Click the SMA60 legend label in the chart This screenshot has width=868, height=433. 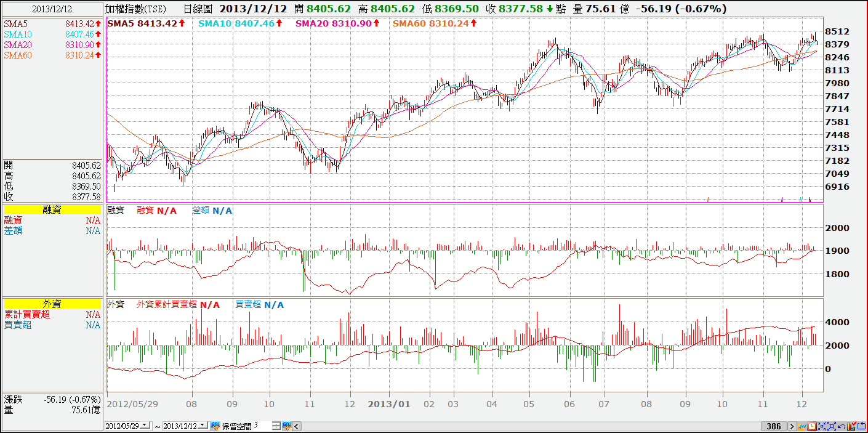tap(409, 23)
